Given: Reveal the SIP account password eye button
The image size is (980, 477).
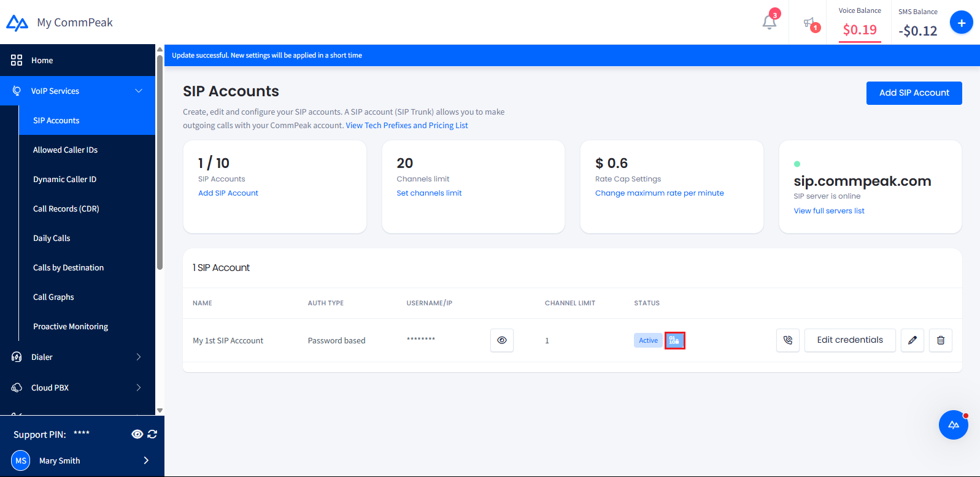Looking at the screenshot, I should click(x=502, y=340).
